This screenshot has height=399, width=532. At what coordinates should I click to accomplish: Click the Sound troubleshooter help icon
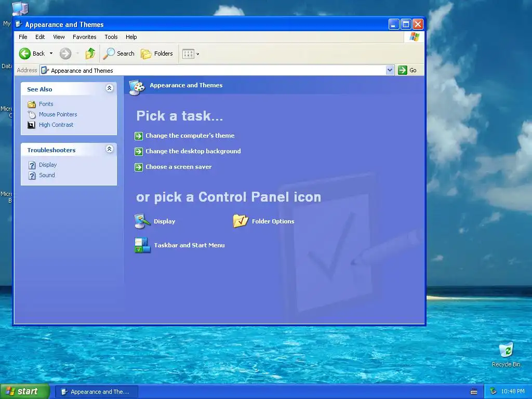[x=32, y=176]
